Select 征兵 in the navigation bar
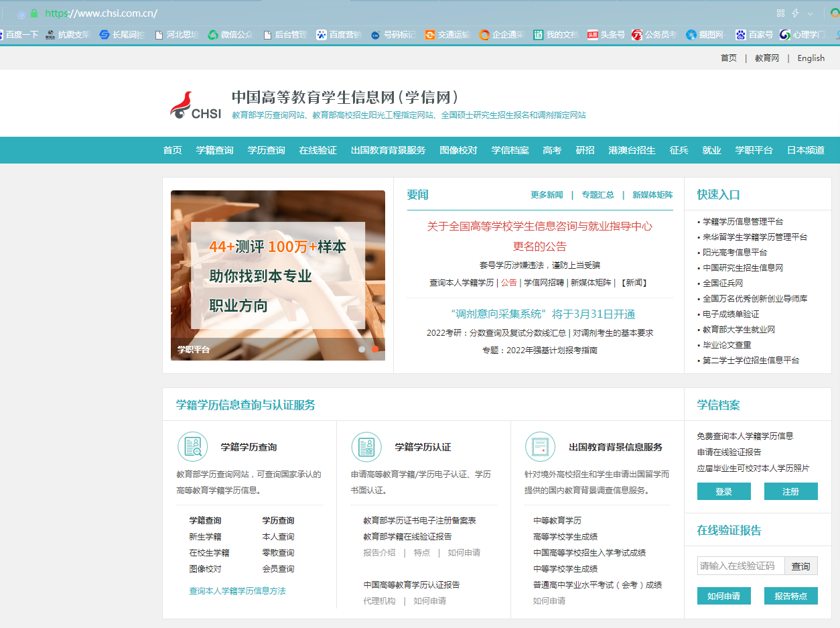 [679, 150]
